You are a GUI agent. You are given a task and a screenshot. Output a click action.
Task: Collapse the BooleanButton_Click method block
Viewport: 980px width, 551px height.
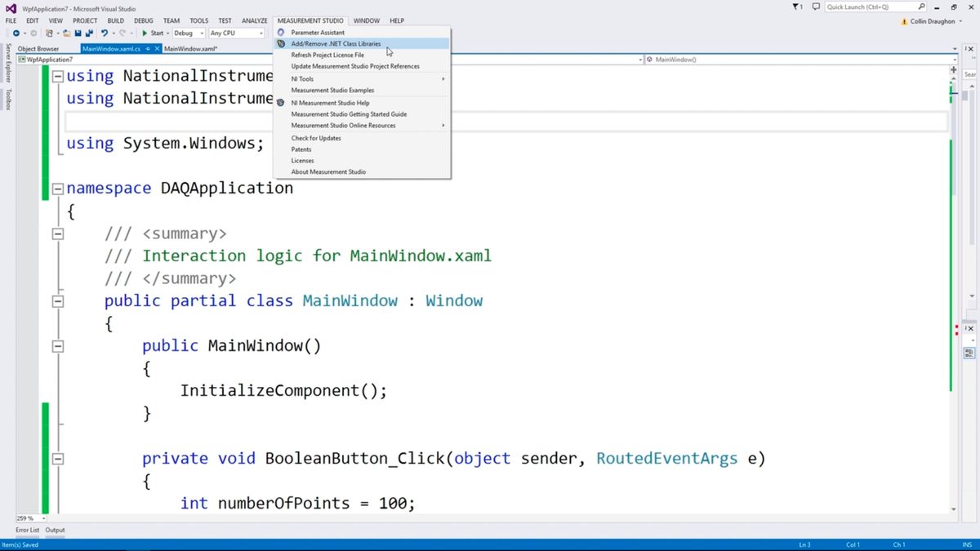point(58,459)
